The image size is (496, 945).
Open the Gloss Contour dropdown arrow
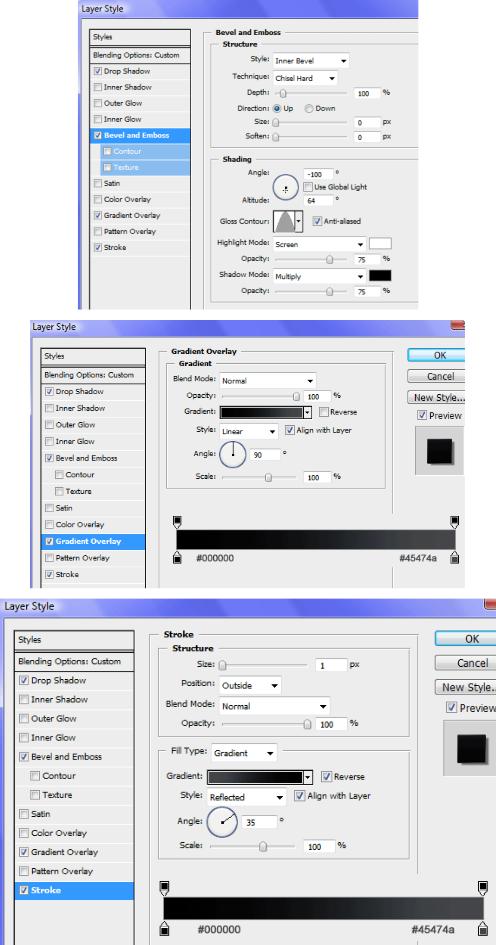pyautogui.click(x=298, y=221)
